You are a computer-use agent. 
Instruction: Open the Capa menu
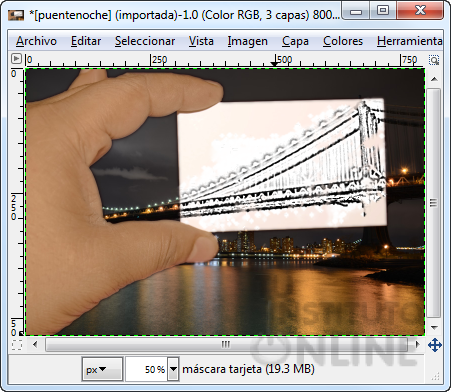pos(295,41)
